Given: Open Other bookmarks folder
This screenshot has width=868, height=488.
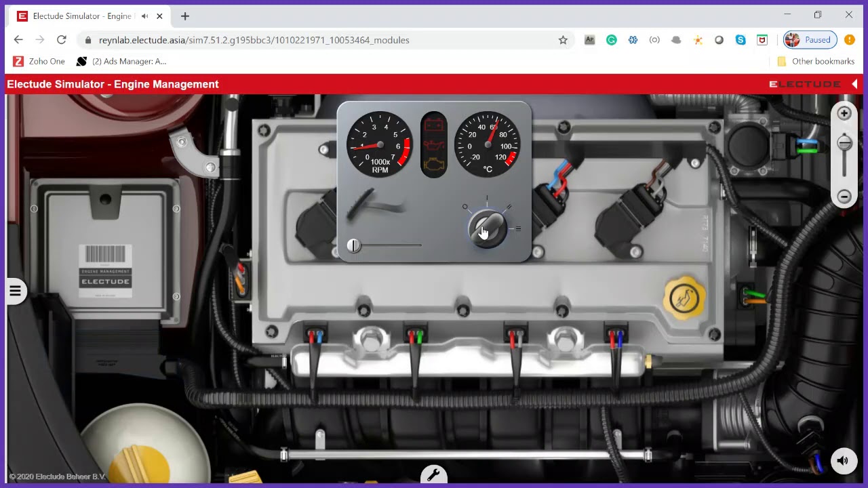Looking at the screenshot, I should coord(816,61).
